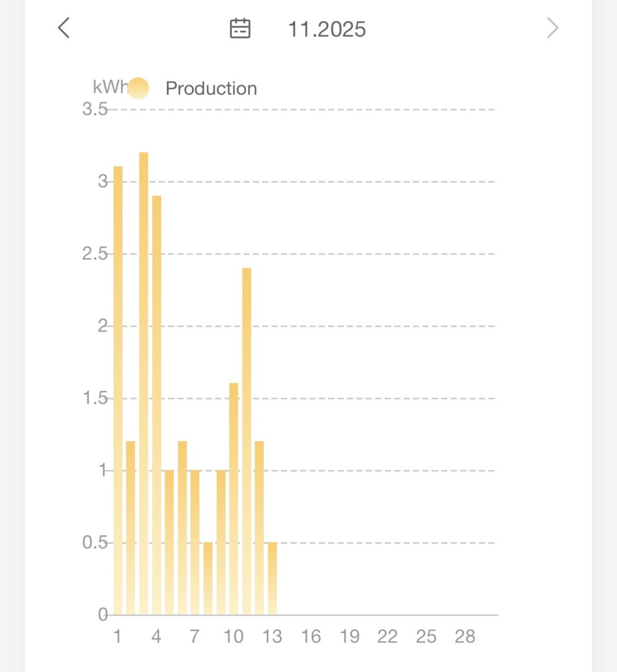
Task: Click the bar for day 7
Action: pyautogui.click(x=195, y=542)
